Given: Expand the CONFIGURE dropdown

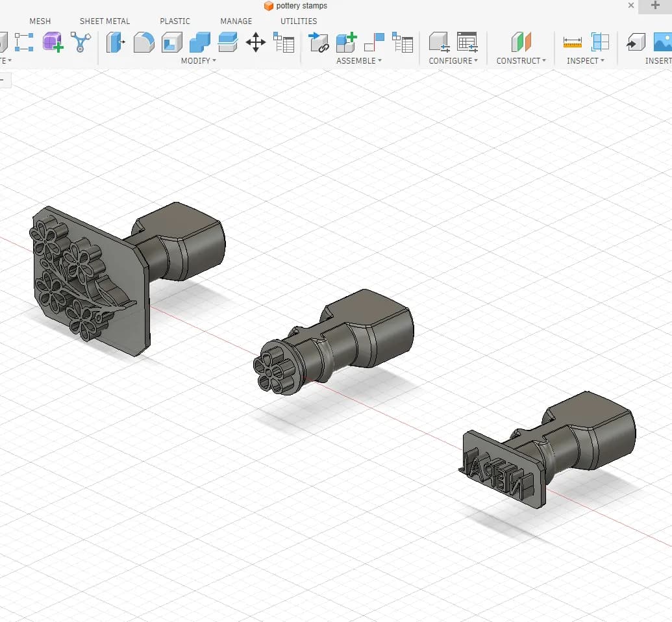Looking at the screenshot, I should [x=453, y=61].
